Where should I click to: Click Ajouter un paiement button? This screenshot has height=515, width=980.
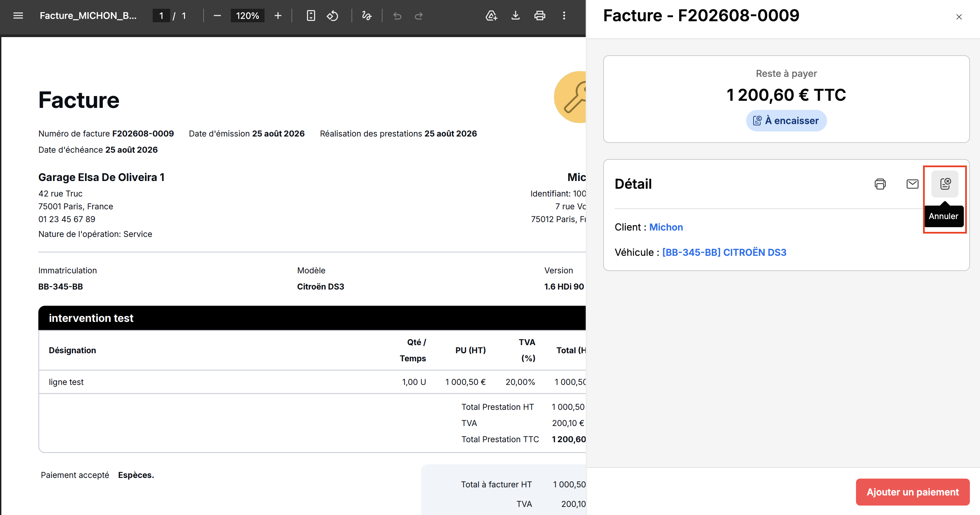point(913,492)
